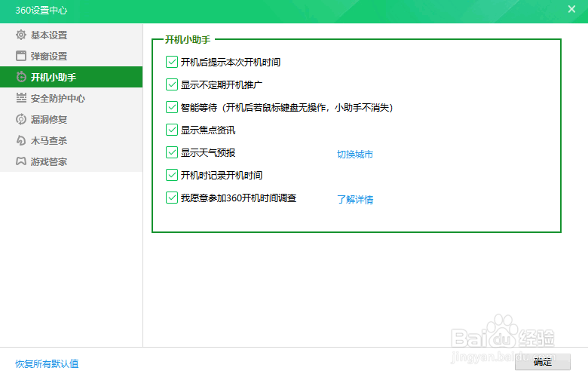588x377 pixels.
Task: Open the 基本设置 section
Action: [72, 35]
